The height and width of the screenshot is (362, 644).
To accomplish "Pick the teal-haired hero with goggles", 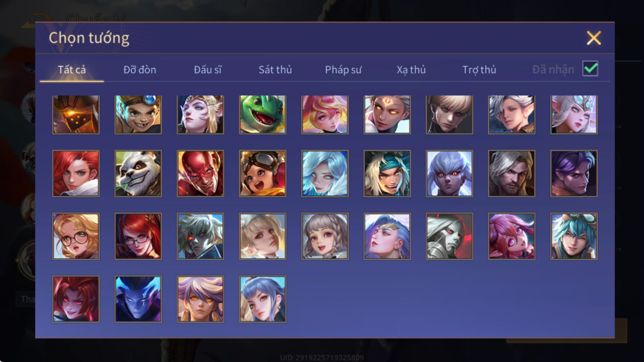I will [x=574, y=236].
